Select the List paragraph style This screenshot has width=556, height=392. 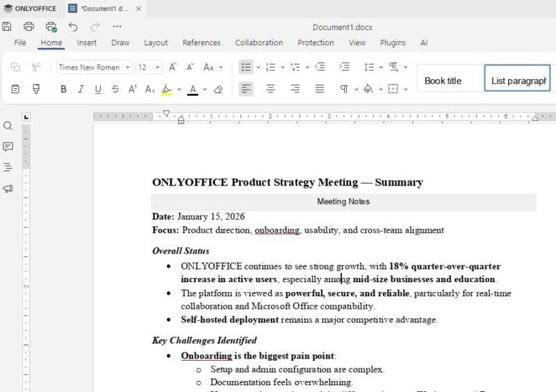pyautogui.click(x=517, y=78)
